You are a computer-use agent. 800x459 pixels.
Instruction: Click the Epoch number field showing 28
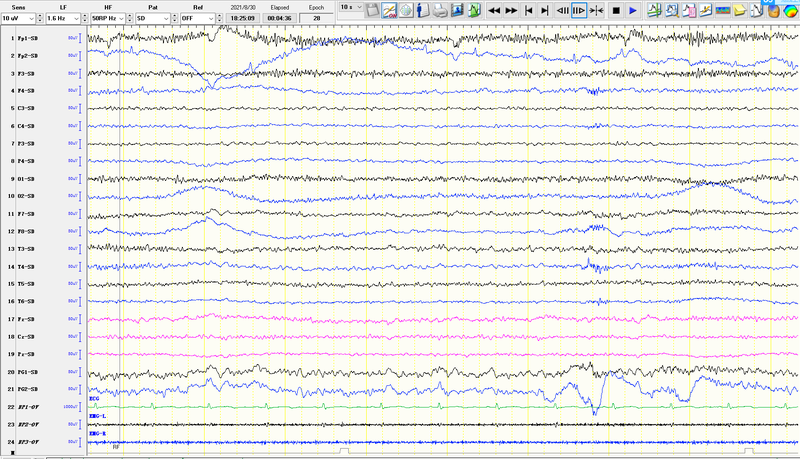tap(317, 18)
